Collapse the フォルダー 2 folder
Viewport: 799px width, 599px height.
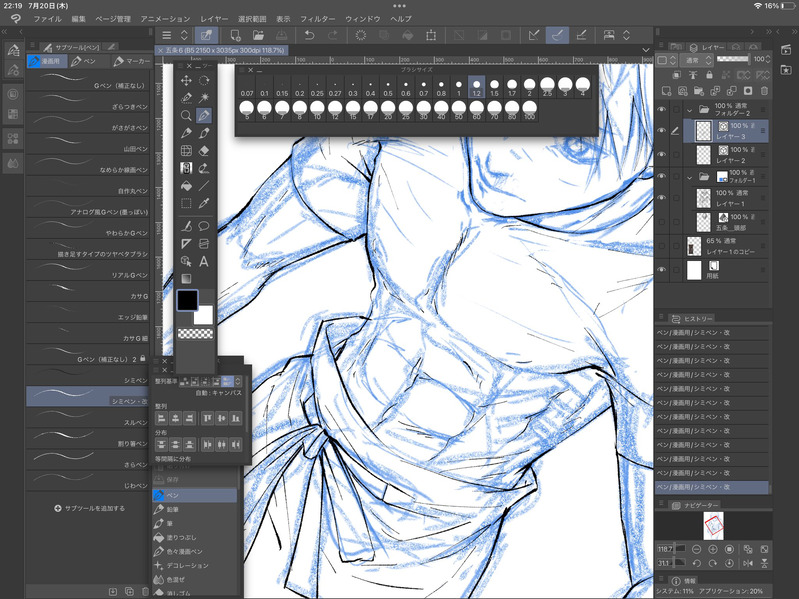[689, 110]
